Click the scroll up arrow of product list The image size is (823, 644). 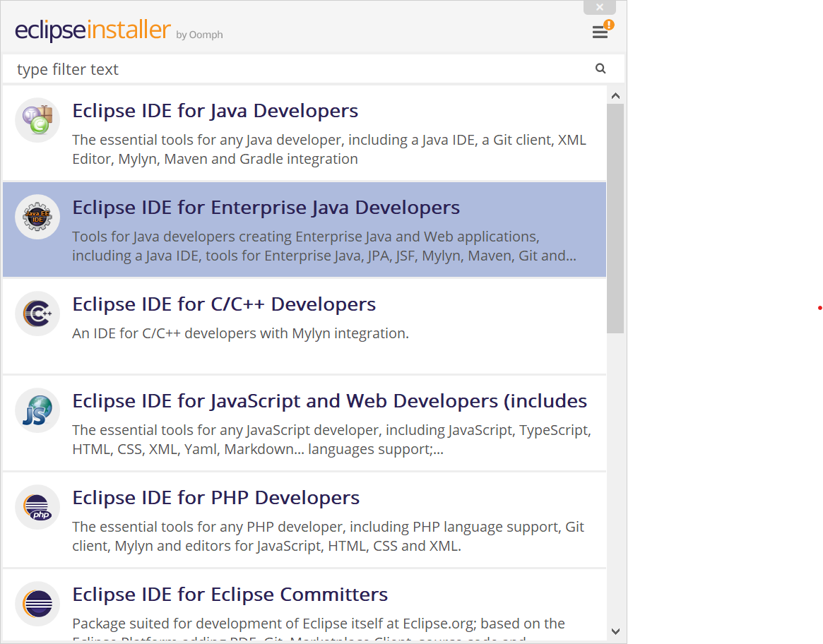(616, 95)
